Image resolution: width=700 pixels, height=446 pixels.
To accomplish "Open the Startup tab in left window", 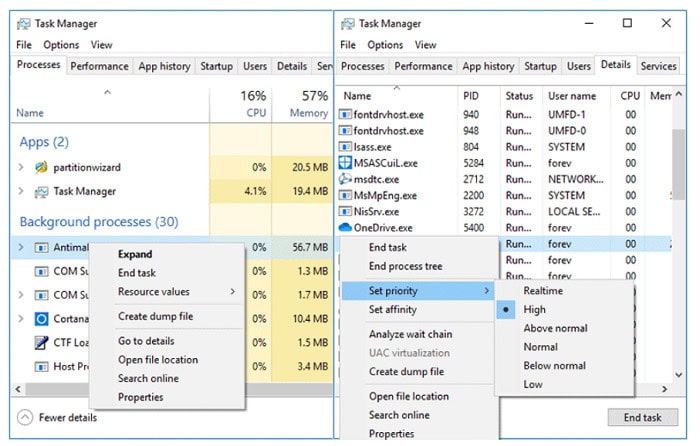I will click(x=217, y=66).
